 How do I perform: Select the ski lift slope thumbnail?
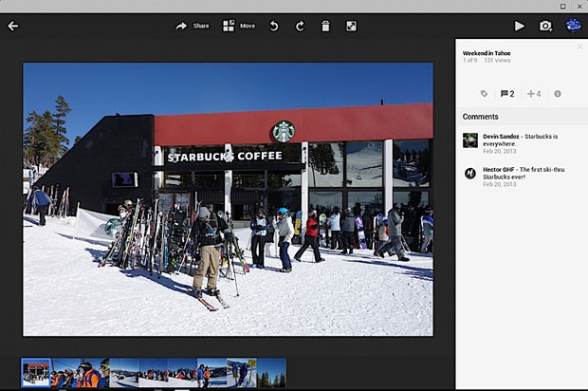124,372
